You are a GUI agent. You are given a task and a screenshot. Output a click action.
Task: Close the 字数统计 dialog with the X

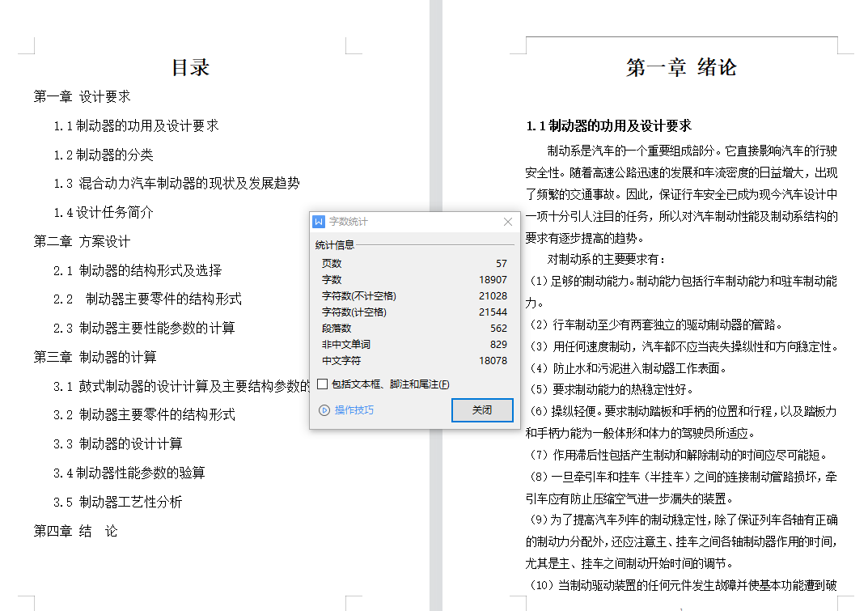(x=508, y=222)
